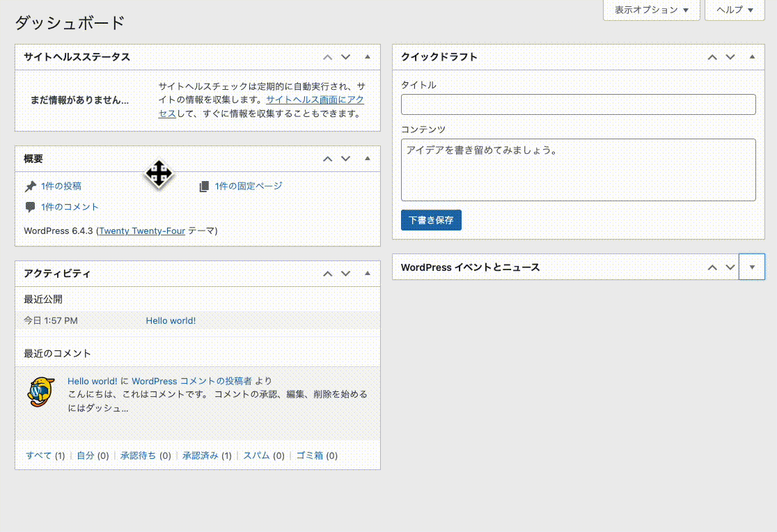Click the アクティビティ panel heading
The image size is (777, 532).
pos(57,274)
